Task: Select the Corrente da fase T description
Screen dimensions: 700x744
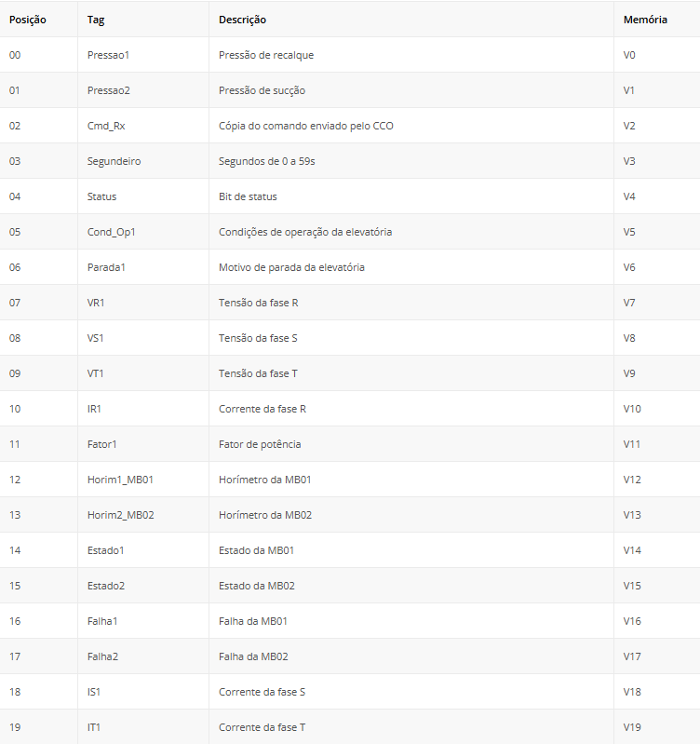Action: tap(262, 727)
